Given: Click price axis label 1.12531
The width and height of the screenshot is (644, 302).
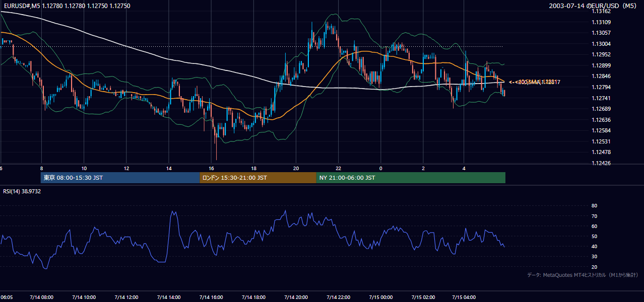Looking at the screenshot, I should (602, 141).
